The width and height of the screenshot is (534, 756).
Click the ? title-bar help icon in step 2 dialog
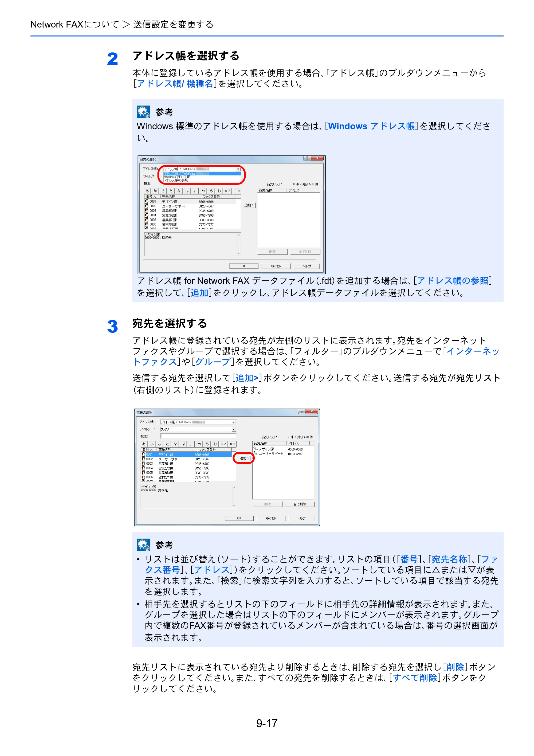(x=307, y=158)
